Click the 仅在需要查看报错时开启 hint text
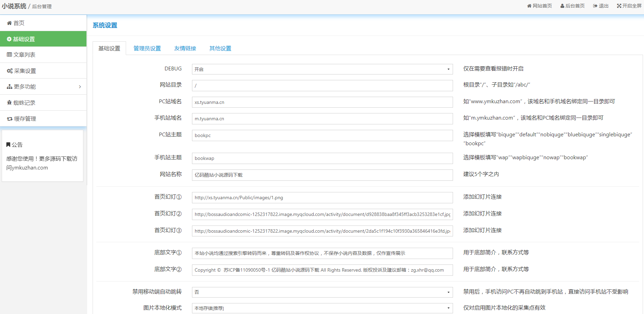Image resolution: width=644 pixels, height=314 pixels. [x=493, y=69]
